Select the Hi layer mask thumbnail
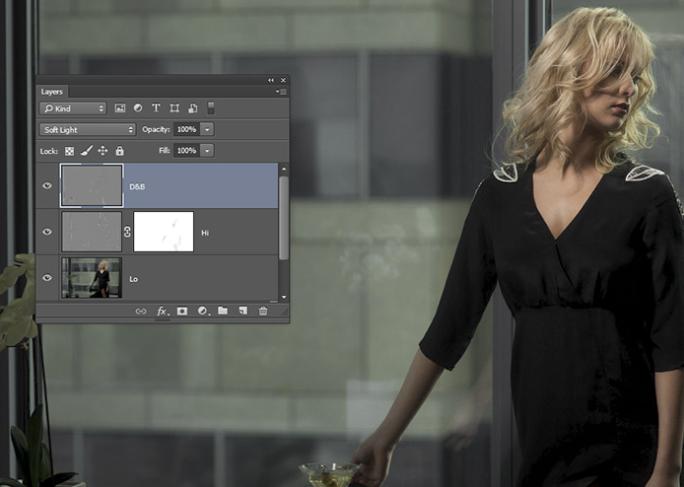 click(164, 232)
